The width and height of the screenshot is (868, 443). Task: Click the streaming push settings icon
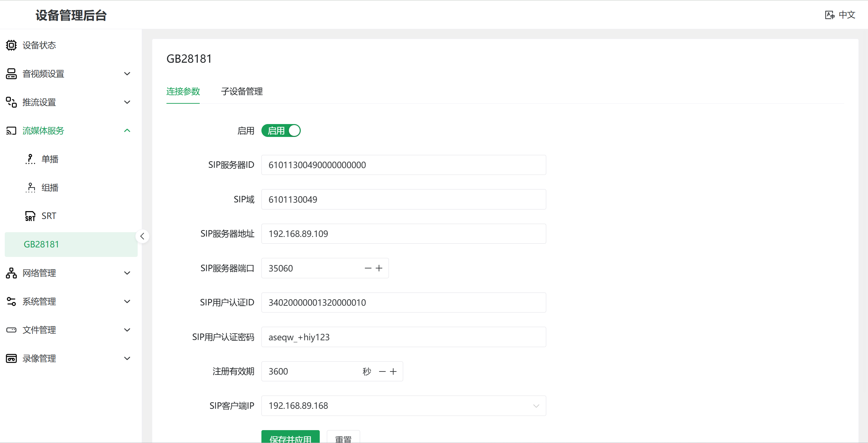coord(11,102)
